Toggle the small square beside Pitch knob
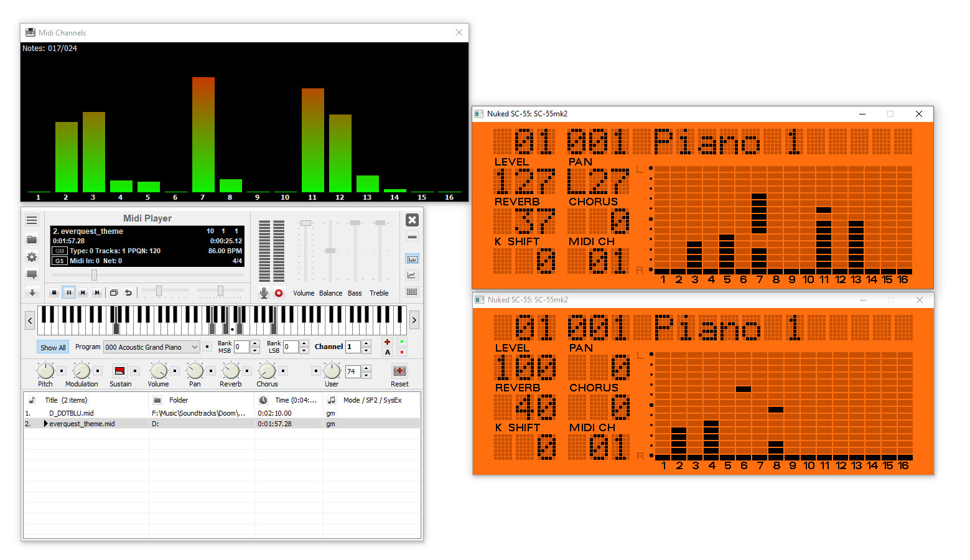The width and height of the screenshot is (970, 560). [x=62, y=371]
